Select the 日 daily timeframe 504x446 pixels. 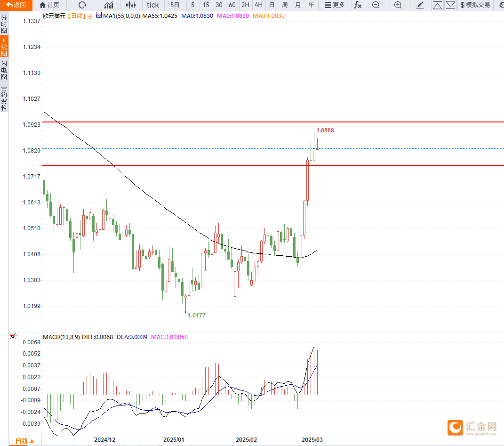point(272,5)
